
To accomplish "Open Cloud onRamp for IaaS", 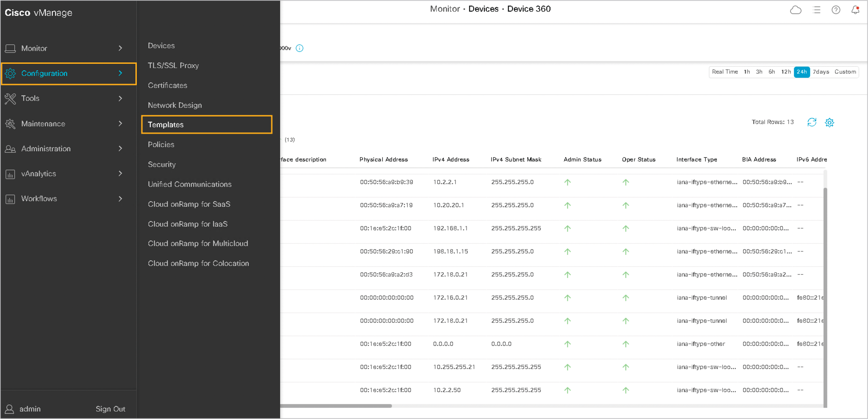I will (188, 224).
